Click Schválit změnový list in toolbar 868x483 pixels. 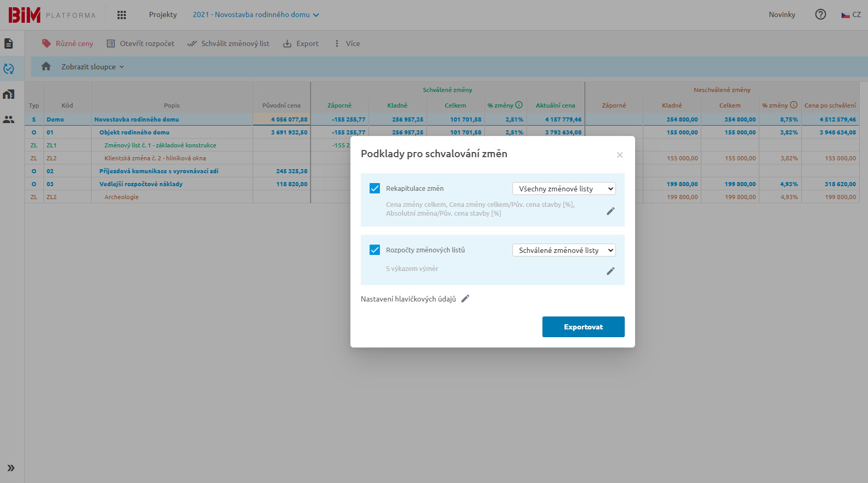(228, 43)
